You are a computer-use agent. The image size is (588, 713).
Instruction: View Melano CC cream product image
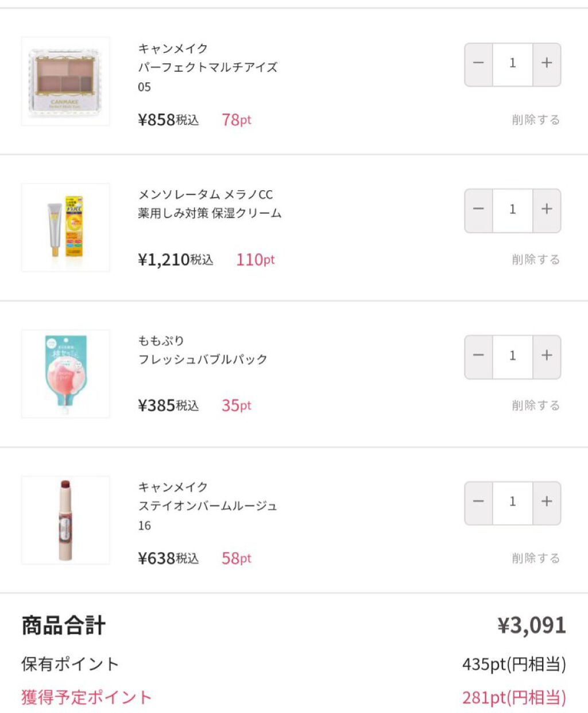(x=65, y=228)
